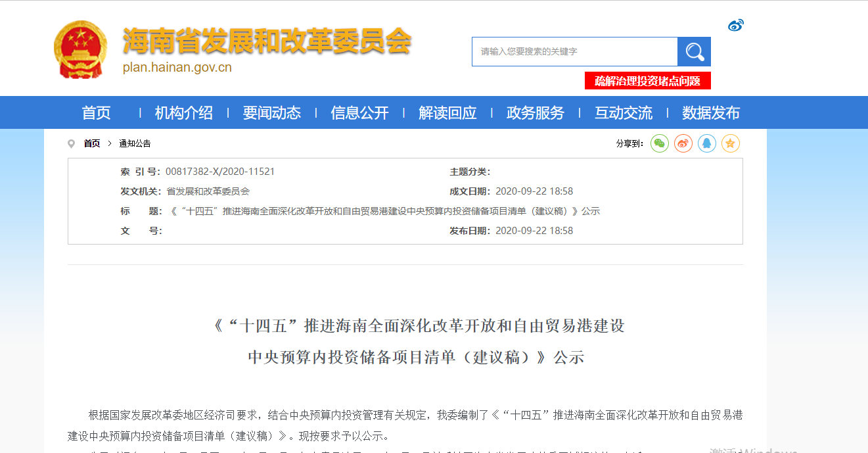Select 数据发布 in the navigation bar

(x=711, y=113)
